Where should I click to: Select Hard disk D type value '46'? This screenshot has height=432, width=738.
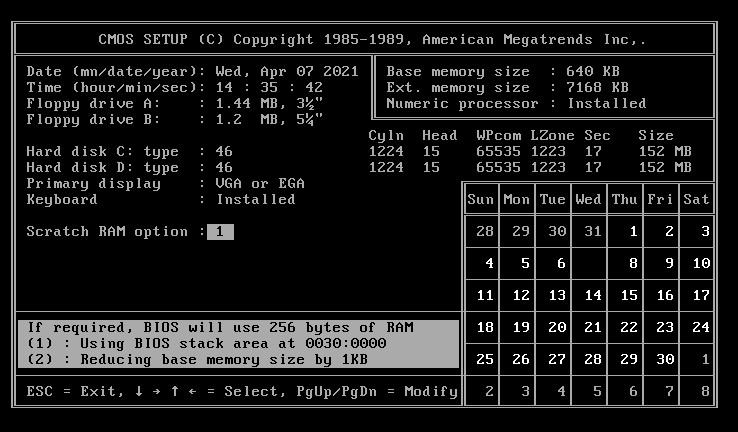(x=224, y=168)
